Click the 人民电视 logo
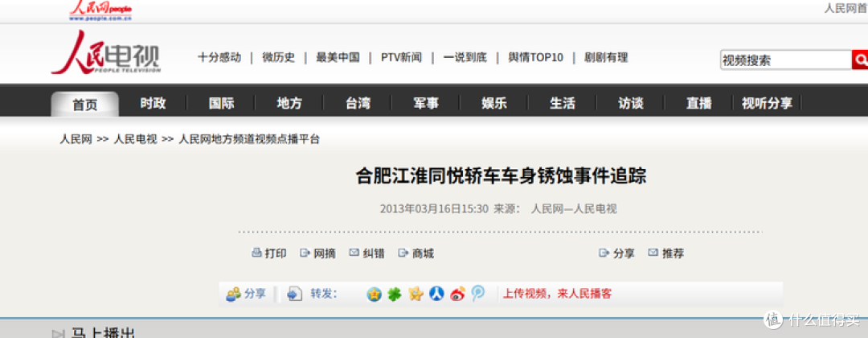This screenshot has width=868, height=338. click(x=106, y=52)
